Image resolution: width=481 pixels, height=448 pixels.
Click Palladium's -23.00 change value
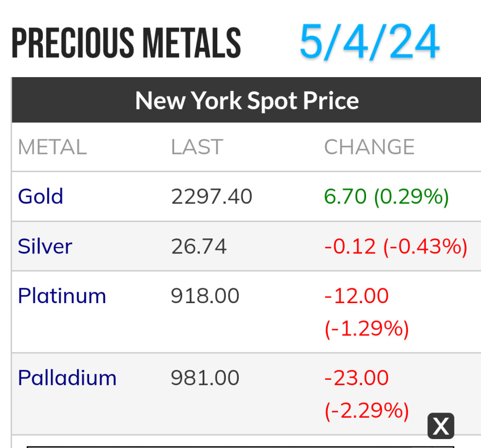(357, 378)
